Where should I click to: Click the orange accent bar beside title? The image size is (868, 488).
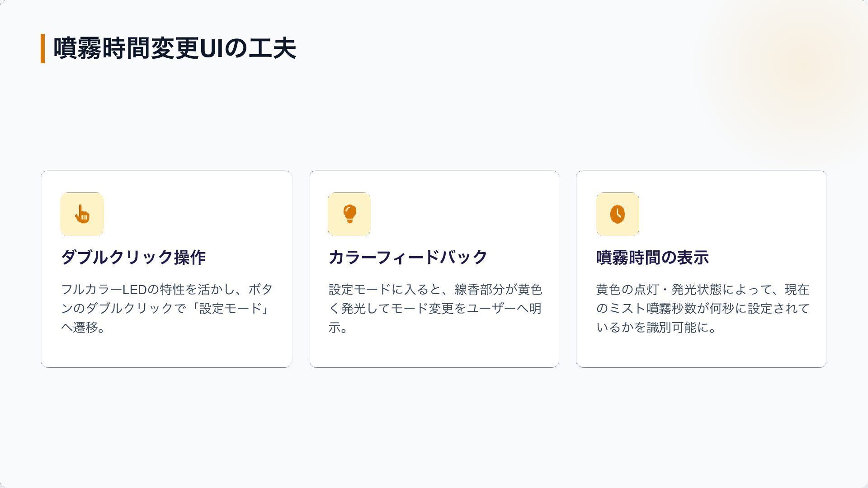pyautogui.click(x=43, y=48)
